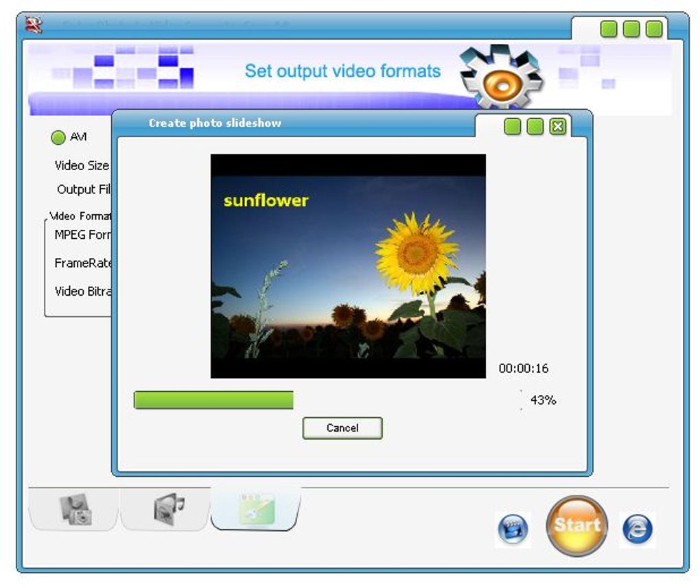Open the photos tab with camera icon
The image size is (700, 588).
[74, 509]
